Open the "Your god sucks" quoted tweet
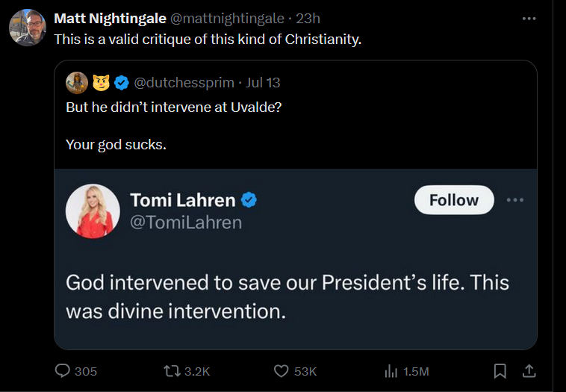 click(116, 144)
